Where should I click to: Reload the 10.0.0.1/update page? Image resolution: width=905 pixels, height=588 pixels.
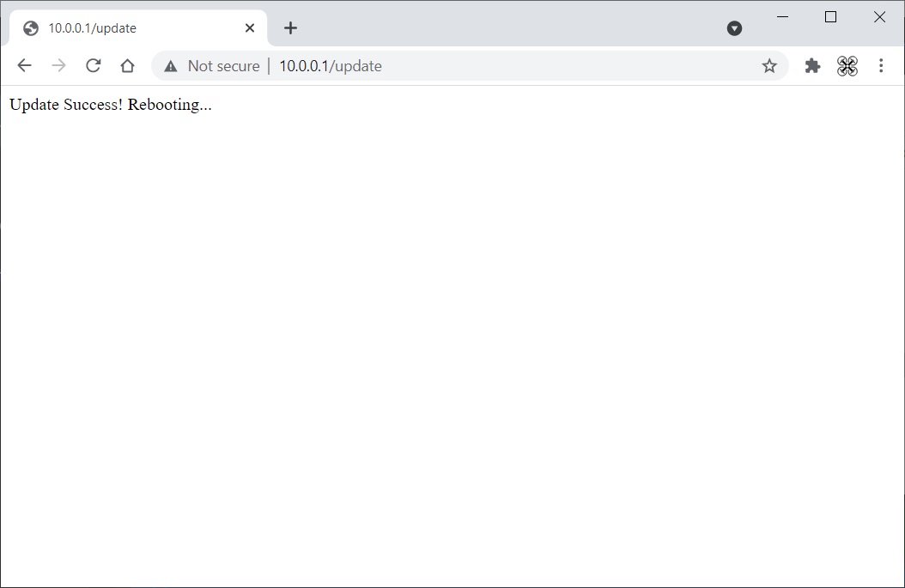click(93, 66)
